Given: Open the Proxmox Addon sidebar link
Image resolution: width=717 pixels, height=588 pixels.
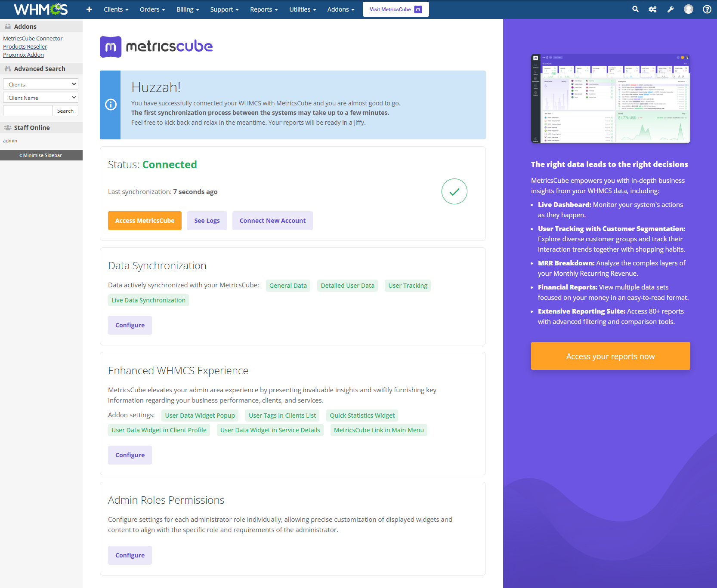Looking at the screenshot, I should click(23, 55).
